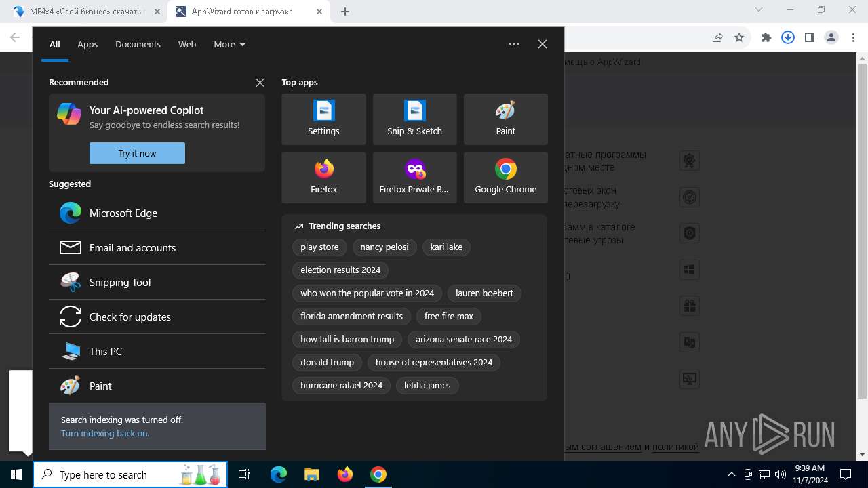
Task: Switch to the Web filter tab
Action: coord(187,44)
